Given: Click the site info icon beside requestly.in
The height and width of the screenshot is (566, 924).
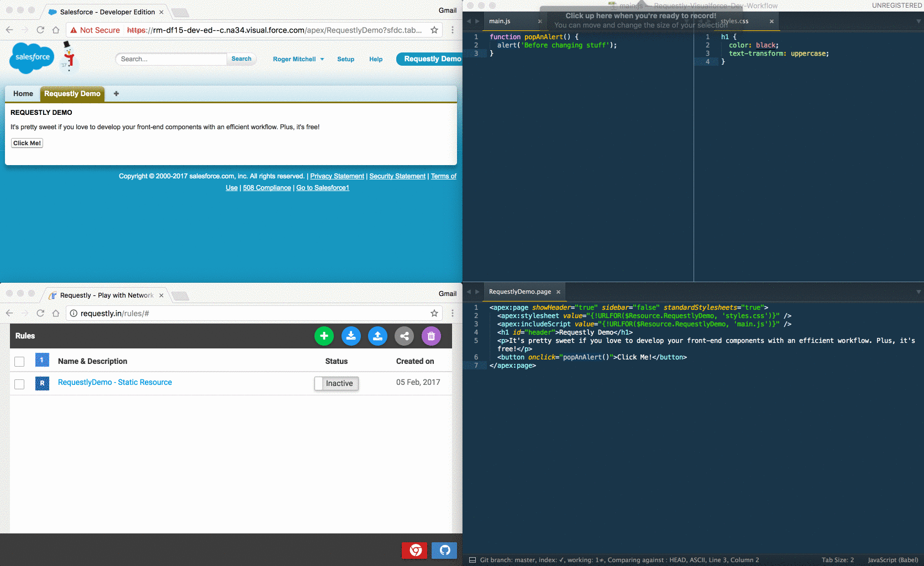Looking at the screenshot, I should pos(73,313).
